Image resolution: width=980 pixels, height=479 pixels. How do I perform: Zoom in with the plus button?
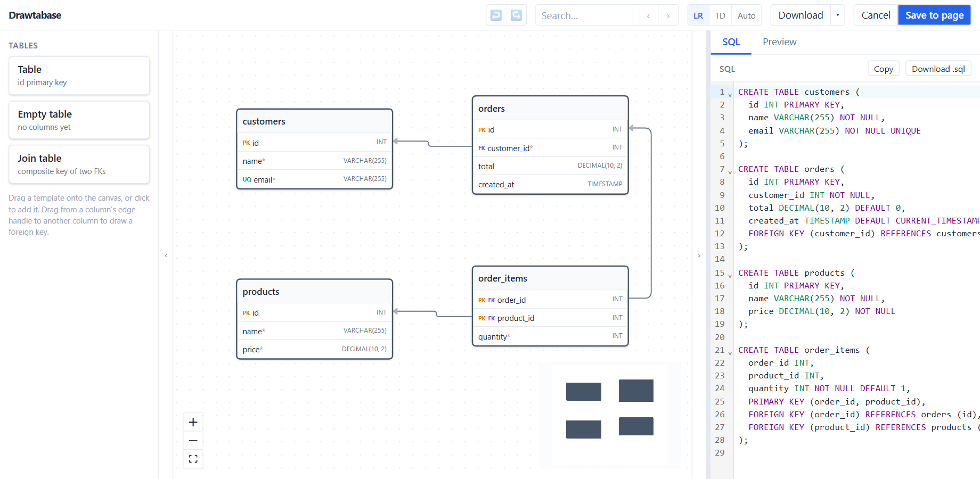193,422
